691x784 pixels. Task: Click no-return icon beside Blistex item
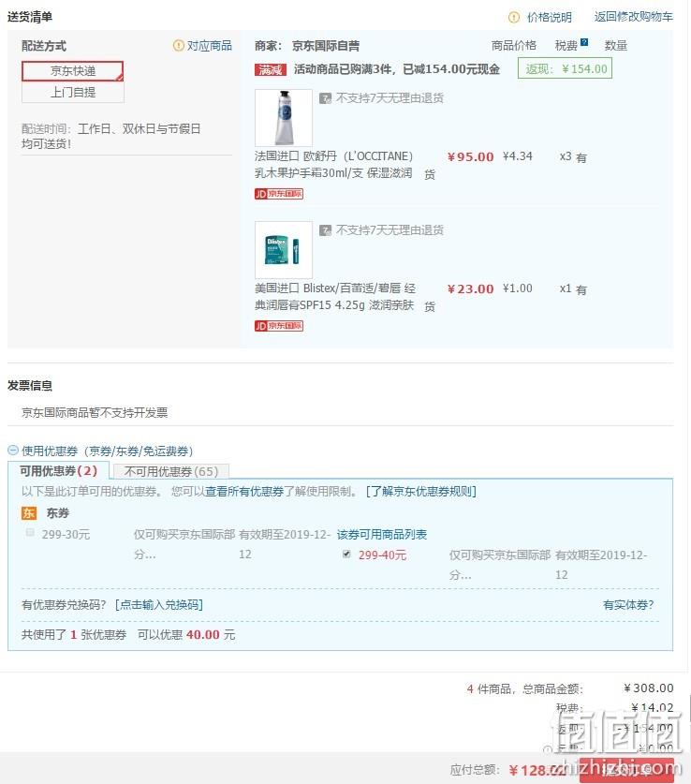click(325, 230)
